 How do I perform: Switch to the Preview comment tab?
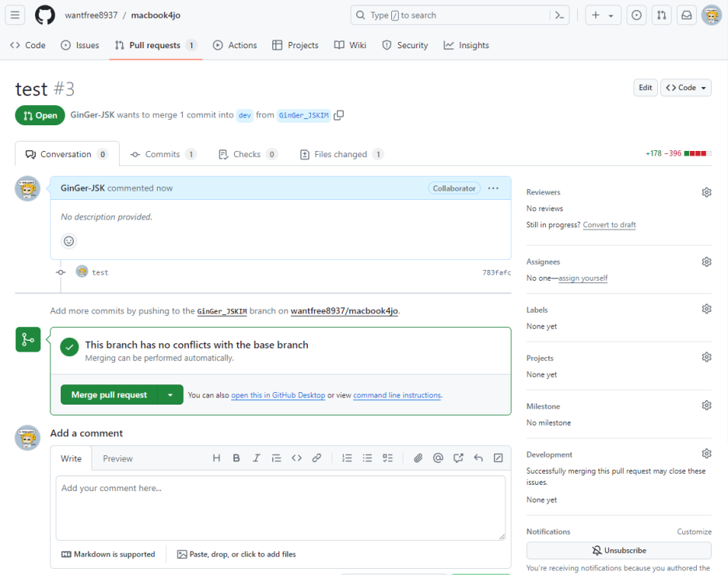(x=117, y=459)
